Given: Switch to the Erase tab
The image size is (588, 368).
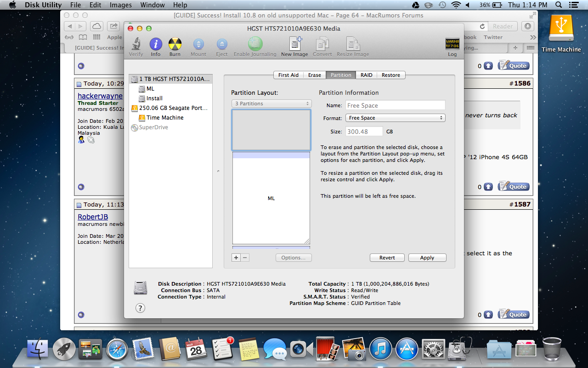Looking at the screenshot, I should pos(315,75).
